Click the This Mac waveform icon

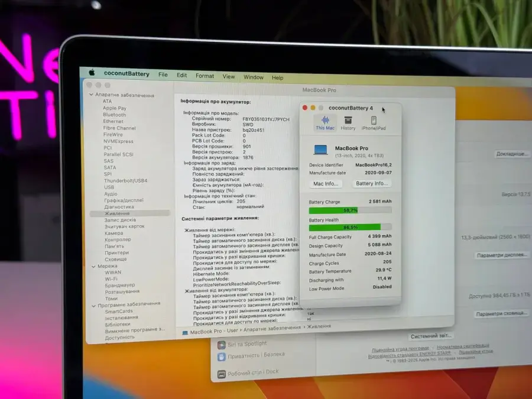pyautogui.click(x=325, y=119)
